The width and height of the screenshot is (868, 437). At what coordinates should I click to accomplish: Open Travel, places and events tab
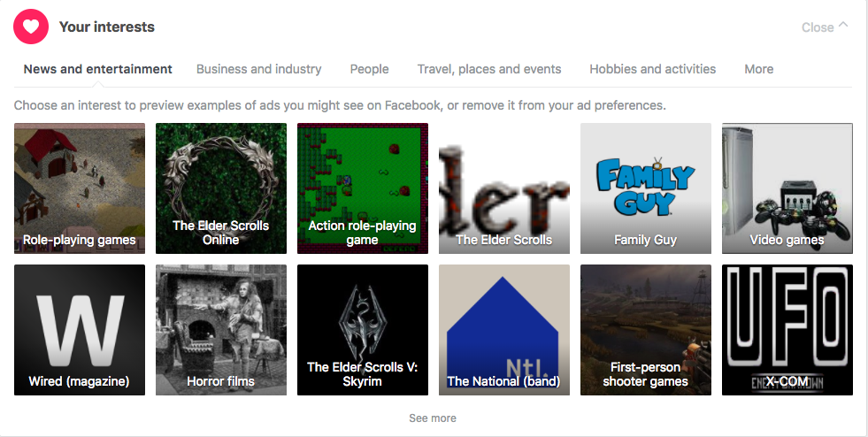click(x=489, y=69)
